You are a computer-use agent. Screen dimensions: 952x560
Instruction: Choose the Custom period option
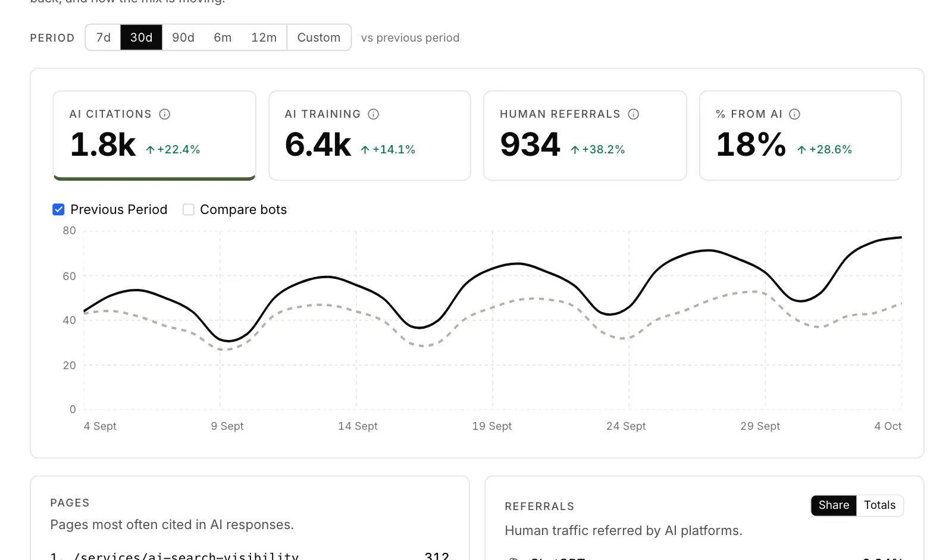pos(319,37)
